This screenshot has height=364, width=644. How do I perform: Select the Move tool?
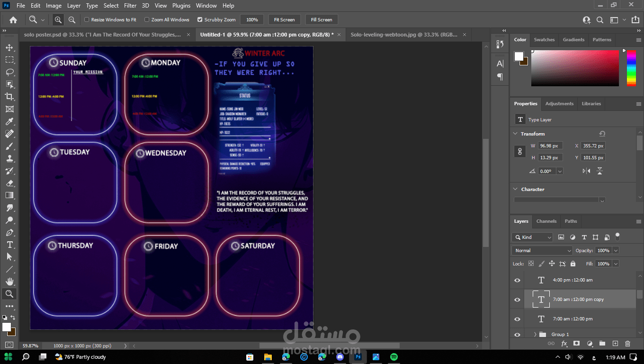point(9,47)
